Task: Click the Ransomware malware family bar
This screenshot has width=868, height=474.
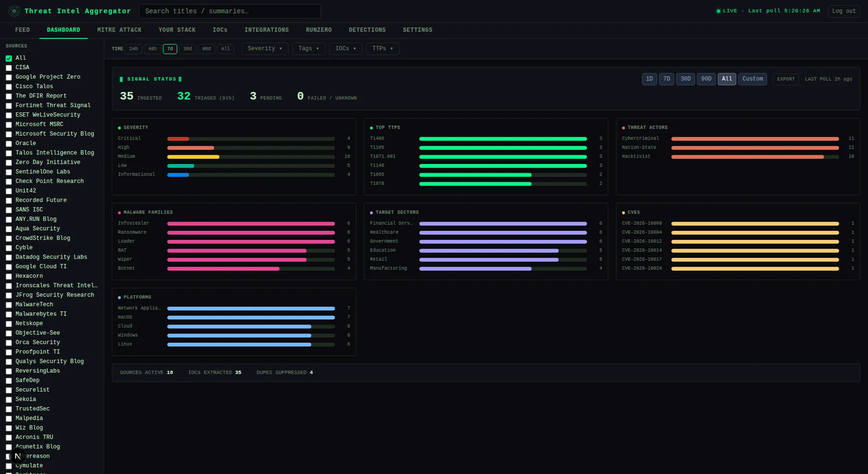Action: [x=251, y=233]
